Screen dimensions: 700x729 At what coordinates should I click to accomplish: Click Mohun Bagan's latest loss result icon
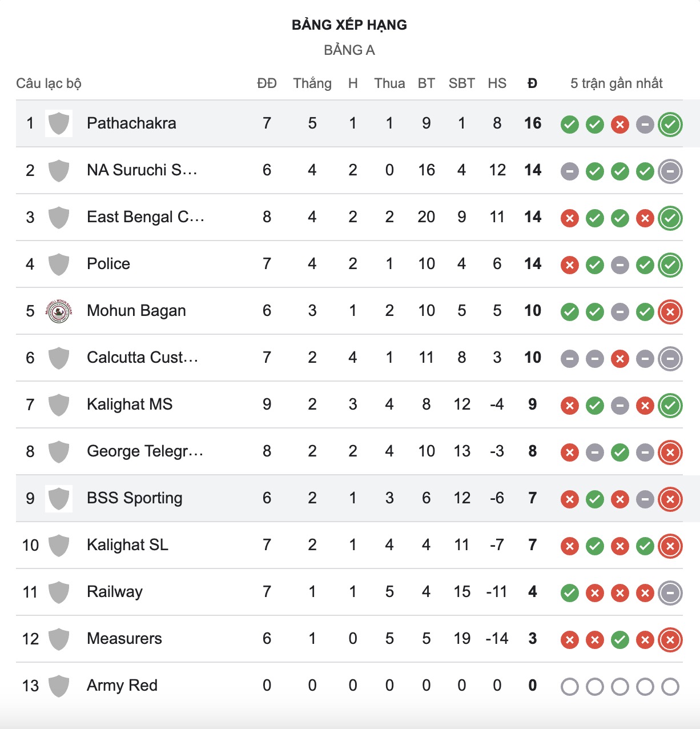click(670, 312)
